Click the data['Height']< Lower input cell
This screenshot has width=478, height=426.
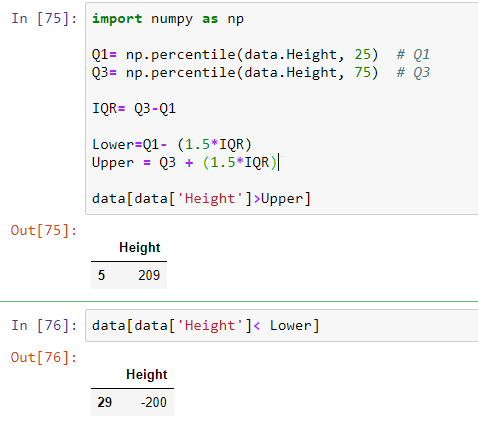(282, 325)
